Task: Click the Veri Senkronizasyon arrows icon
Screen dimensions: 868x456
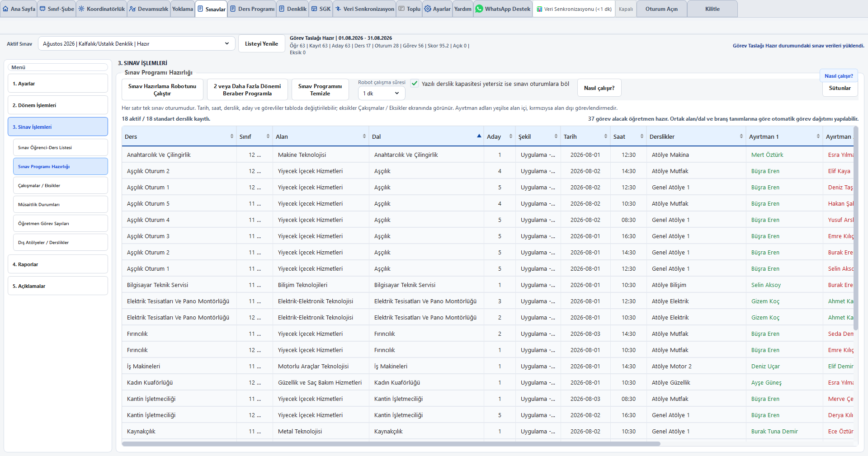Action: 338,9
